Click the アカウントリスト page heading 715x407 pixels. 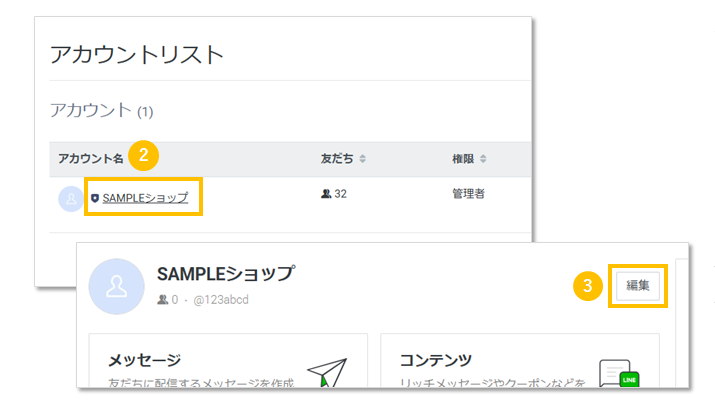coord(137,54)
